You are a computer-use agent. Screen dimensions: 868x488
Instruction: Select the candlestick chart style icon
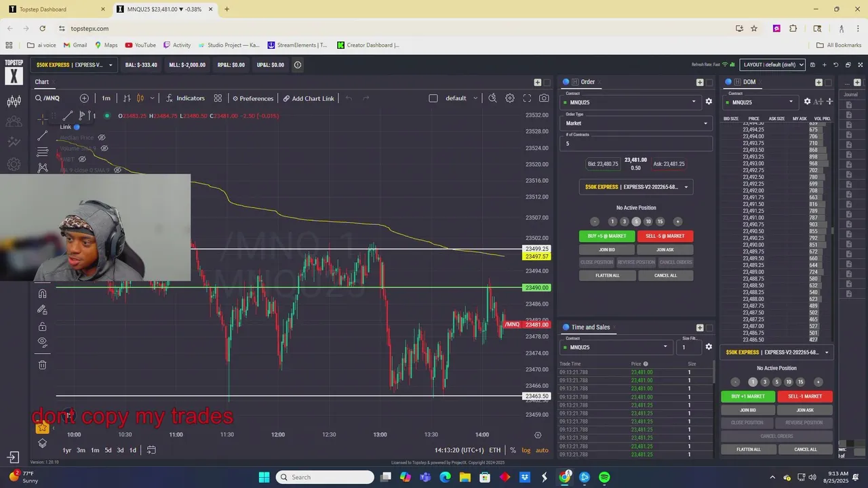point(140,98)
